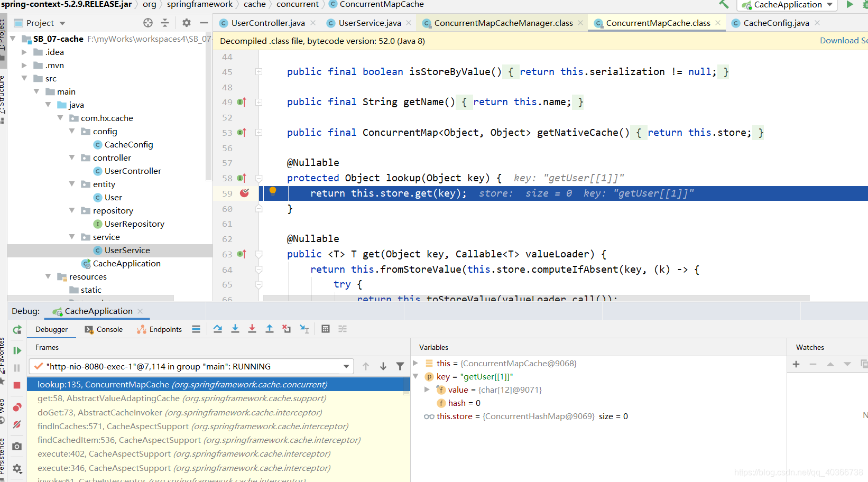Viewport: 868px width, 482px height.
Task: Click the Evaluate Expression calculator icon
Action: pos(326,329)
